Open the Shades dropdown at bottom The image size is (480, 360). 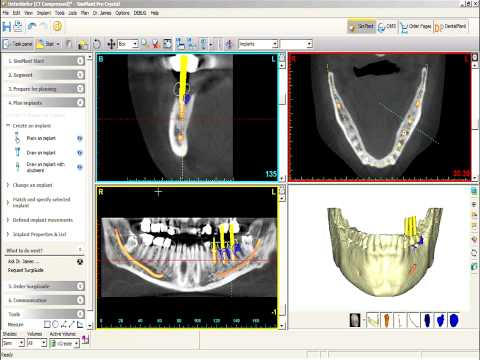coord(13,343)
